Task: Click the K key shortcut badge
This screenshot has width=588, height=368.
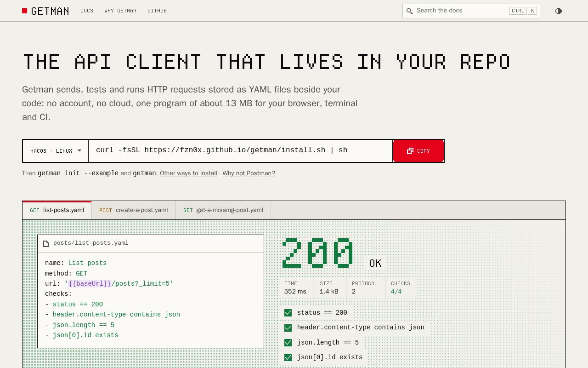Action: pyautogui.click(x=532, y=11)
